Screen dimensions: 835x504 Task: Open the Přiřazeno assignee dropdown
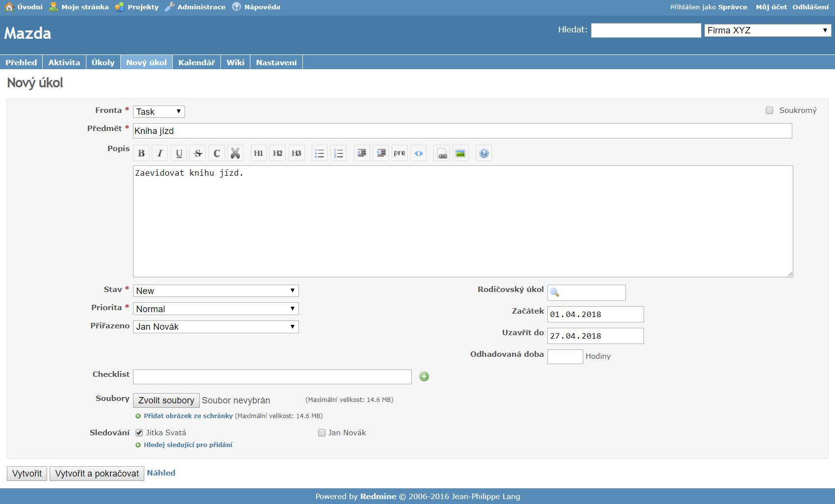point(215,327)
